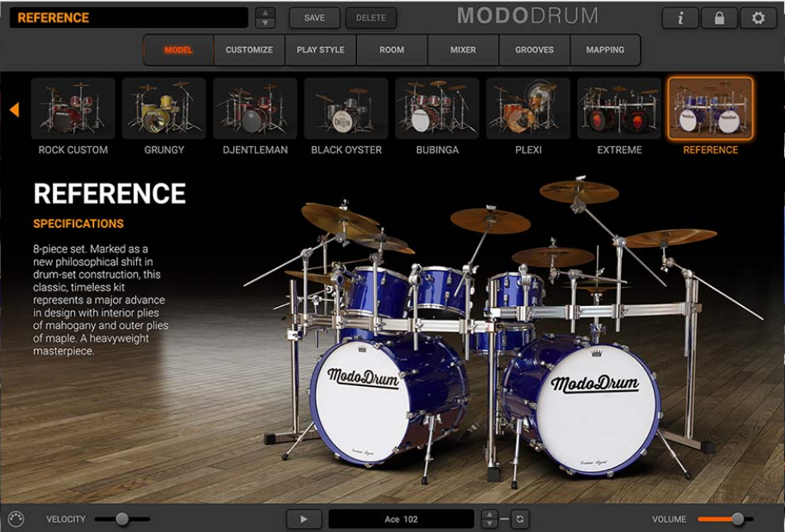Open the Ace 102 groove selector
Image resolution: width=785 pixels, height=532 pixels.
[x=401, y=520]
